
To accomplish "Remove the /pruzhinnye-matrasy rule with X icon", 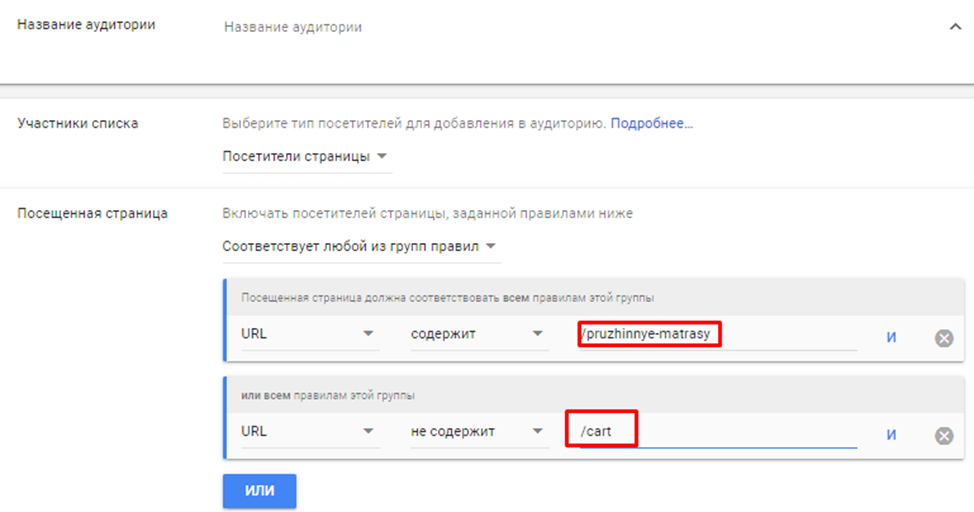I will tap(943, 338).
